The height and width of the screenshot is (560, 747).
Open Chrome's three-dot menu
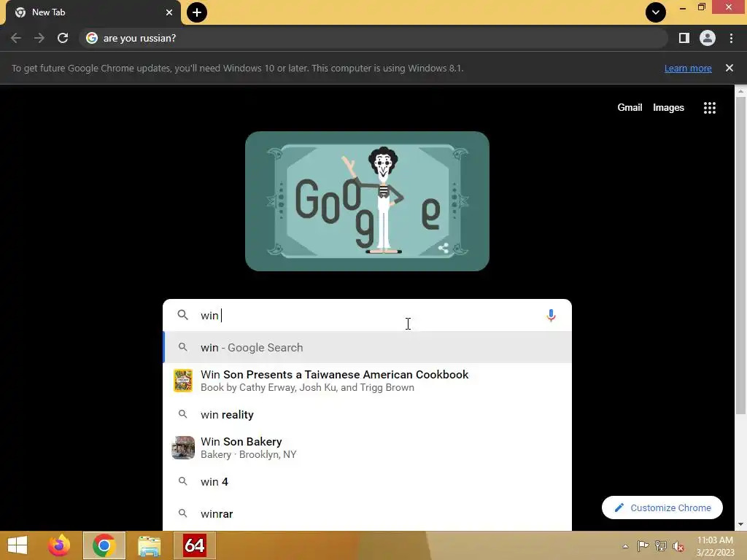pyautogui.click(x=731, y=38)
